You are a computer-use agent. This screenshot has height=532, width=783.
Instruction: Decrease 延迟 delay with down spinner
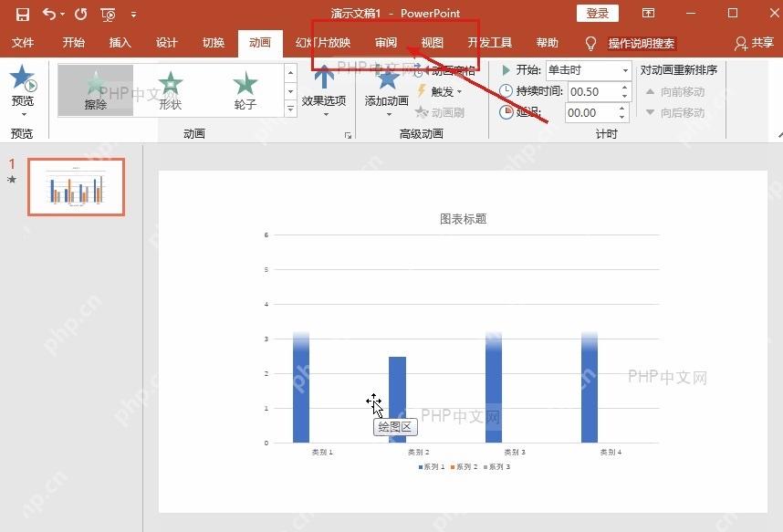click(x=622, y=118)
